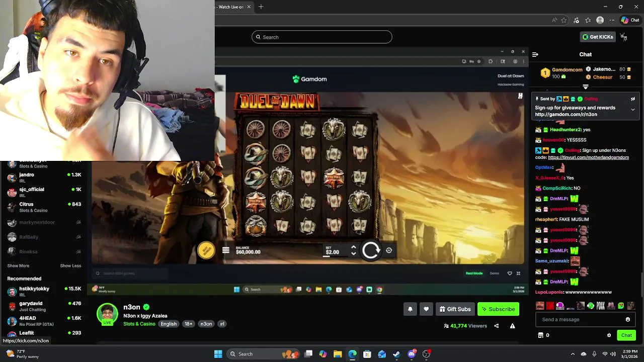644x362 pixels.
Task: Open the channel points shop icon
Action: tap(541, 335)
